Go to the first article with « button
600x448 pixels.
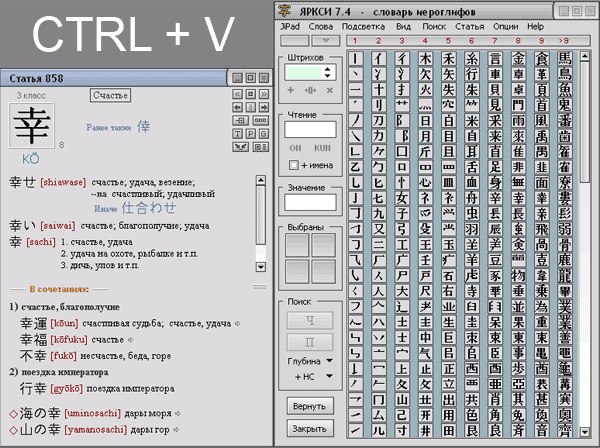click(x=237, y=94)
